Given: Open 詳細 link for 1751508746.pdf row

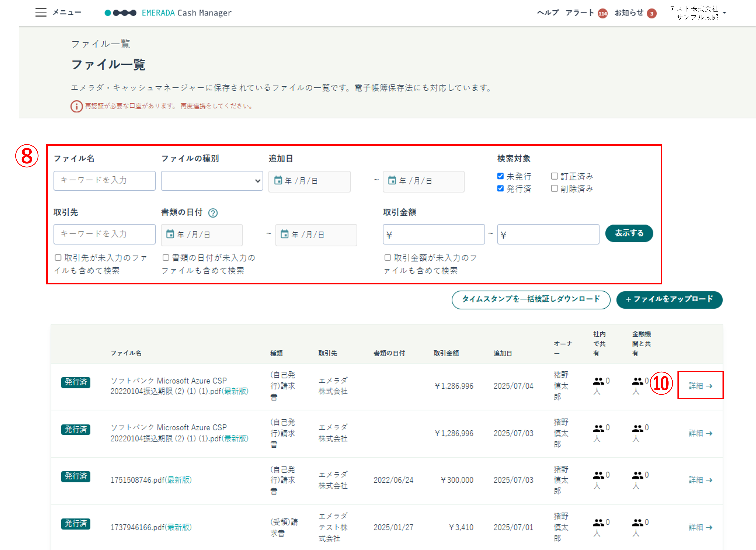Looking at the screenshot, I should pos(701,480).
